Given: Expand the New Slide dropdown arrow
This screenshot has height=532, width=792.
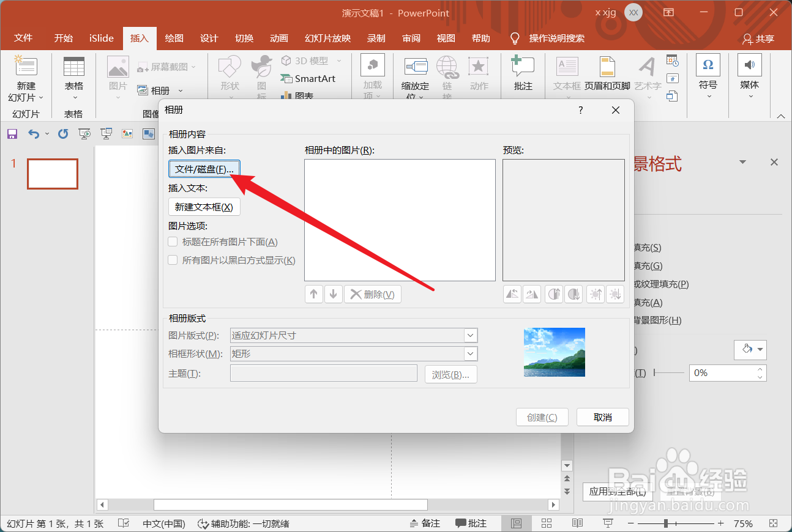Looking at the screenshot, I should point(41,98).
